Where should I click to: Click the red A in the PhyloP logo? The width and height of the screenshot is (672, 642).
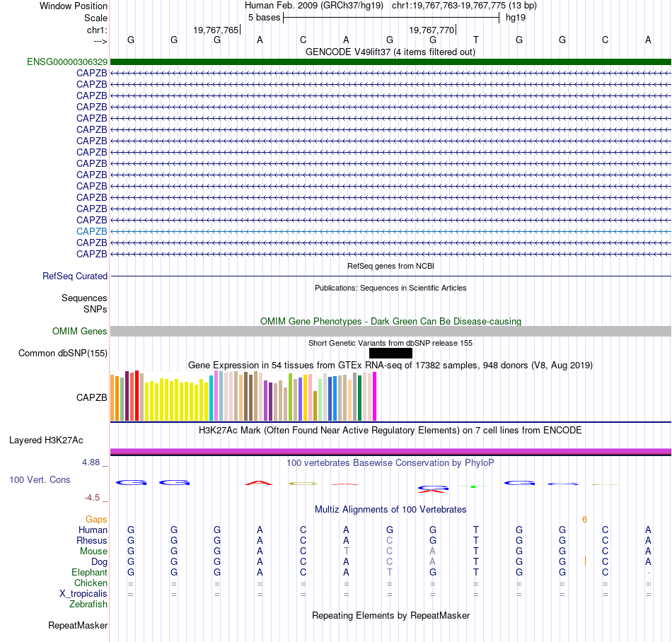click(259, 483)
